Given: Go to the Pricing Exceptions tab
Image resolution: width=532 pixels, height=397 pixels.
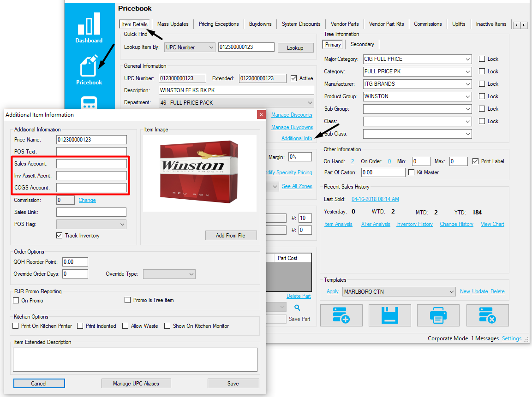Looking at the screenshot, I should (x=219, y=24).
